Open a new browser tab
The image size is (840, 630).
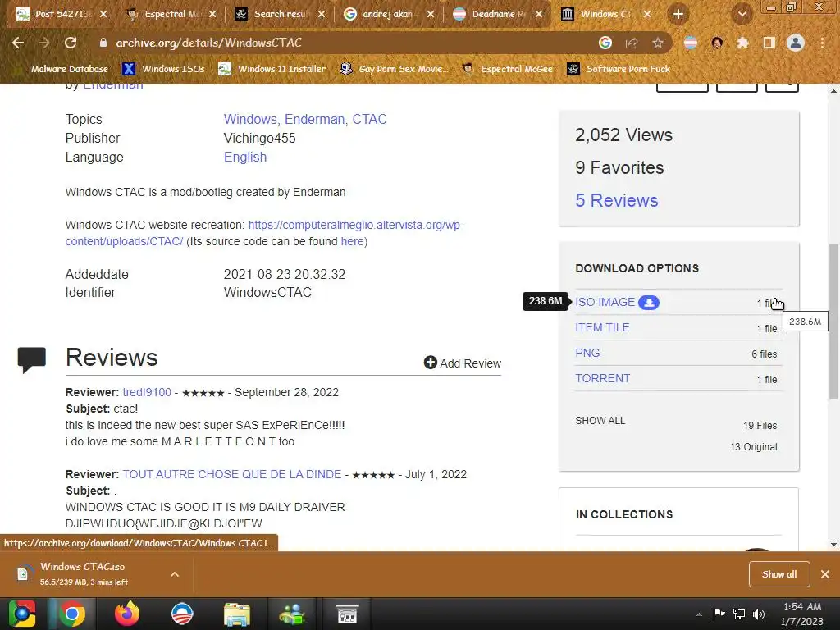pos(678,14)
